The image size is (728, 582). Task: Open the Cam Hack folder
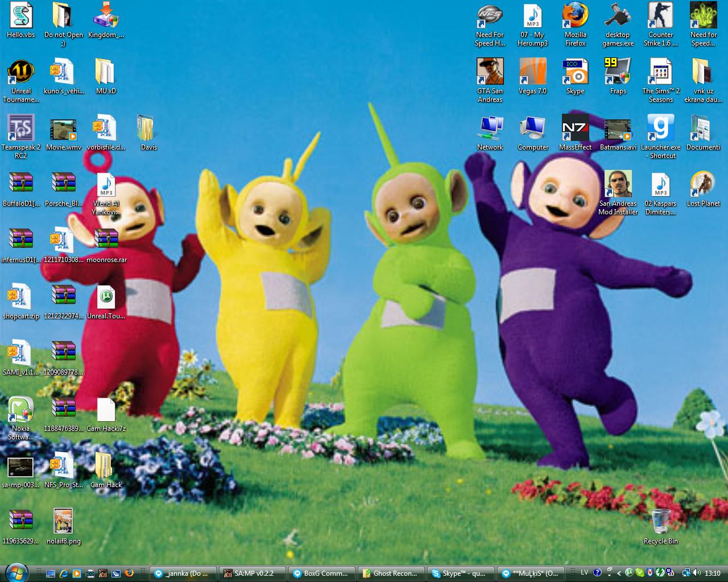click(106, 471)
